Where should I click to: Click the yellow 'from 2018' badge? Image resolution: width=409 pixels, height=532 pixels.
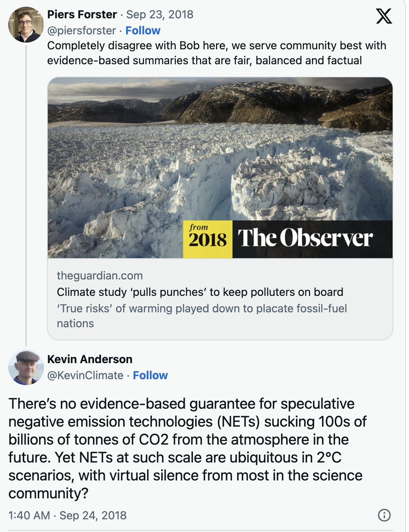[x=207, y=239]
